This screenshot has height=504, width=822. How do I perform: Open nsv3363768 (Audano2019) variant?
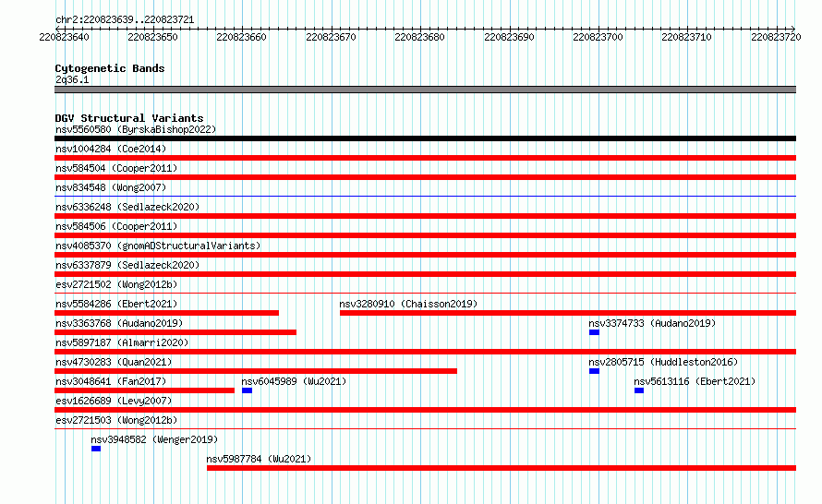click(119, 323)
